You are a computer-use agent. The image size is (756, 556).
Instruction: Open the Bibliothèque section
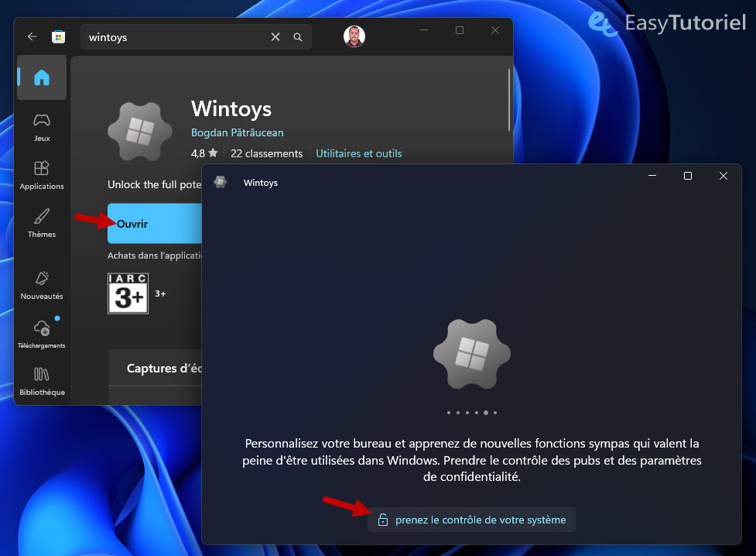tap(41, 382)
